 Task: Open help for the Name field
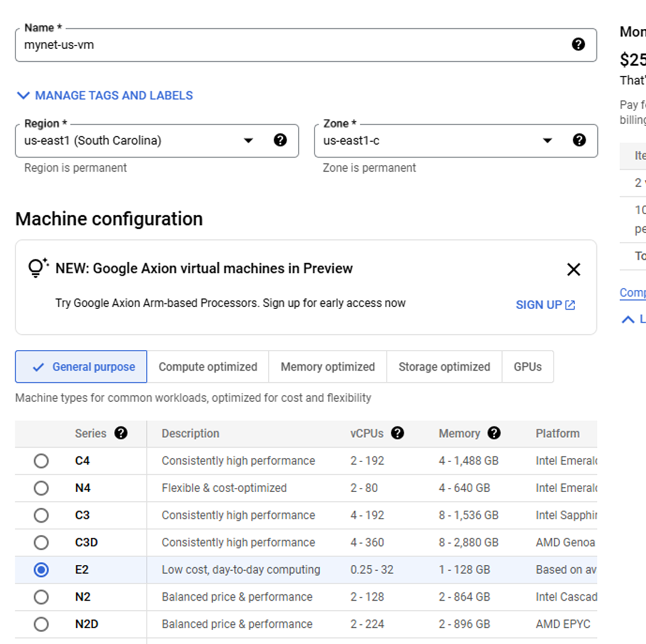pyautogui.click(x=578, y=44)
